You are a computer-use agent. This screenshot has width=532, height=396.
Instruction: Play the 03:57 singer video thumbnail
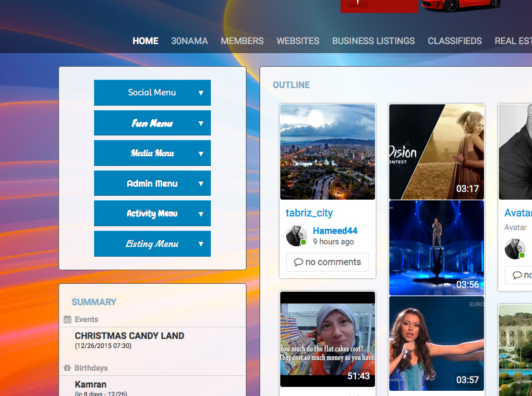pos(437,344)
